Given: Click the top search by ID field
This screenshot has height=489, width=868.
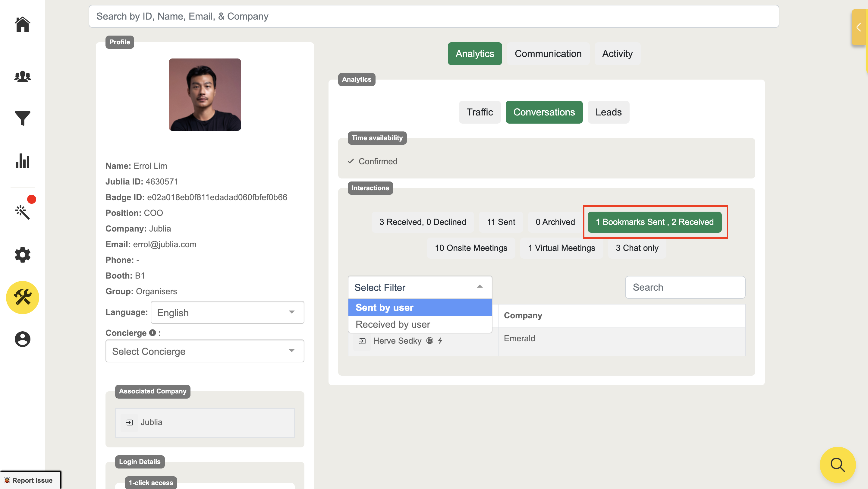Looking at the screenshot, I should coord(433,16).
